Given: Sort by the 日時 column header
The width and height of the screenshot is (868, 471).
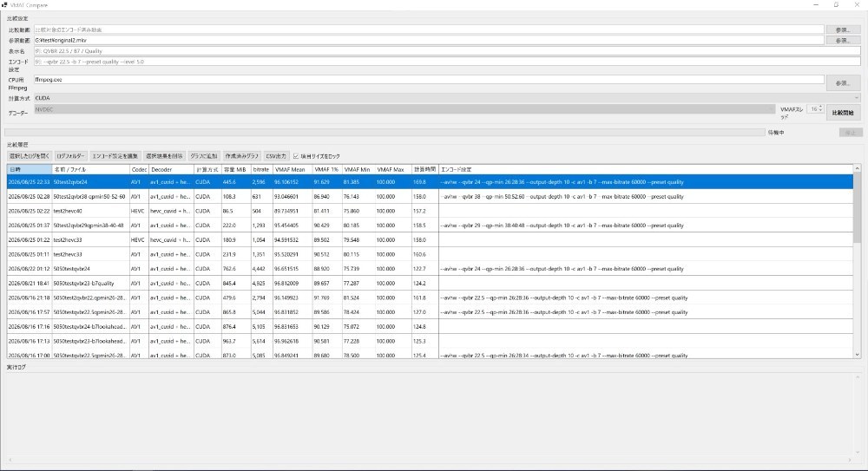Looking at the screenshot, I should (x=30, y=169).
